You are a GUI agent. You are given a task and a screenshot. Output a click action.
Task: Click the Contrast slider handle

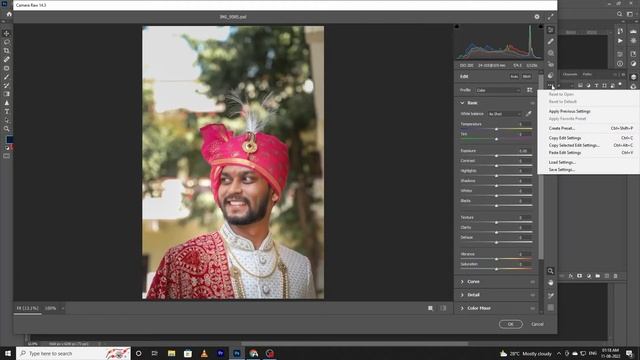tap(496, 166)
